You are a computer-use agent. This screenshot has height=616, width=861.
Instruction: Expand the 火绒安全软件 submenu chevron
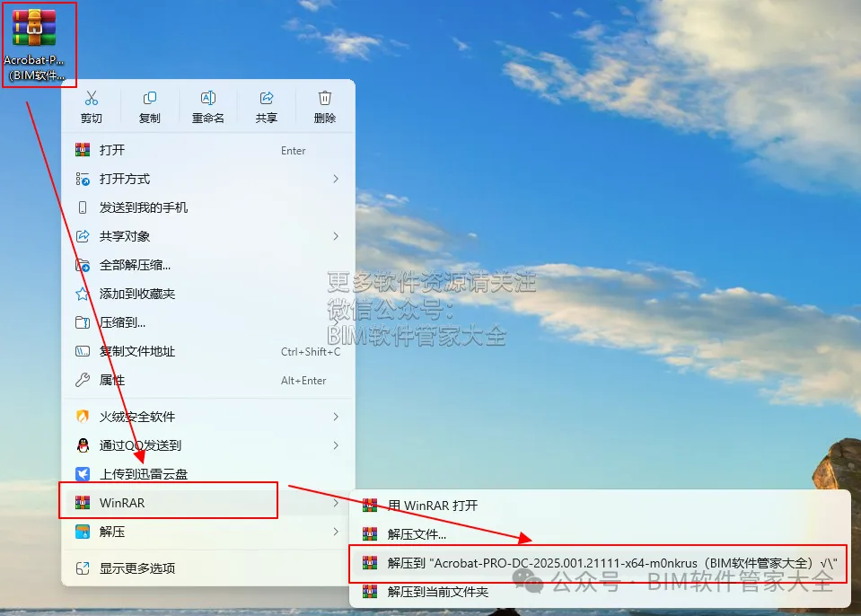click(x=336, y=417)
